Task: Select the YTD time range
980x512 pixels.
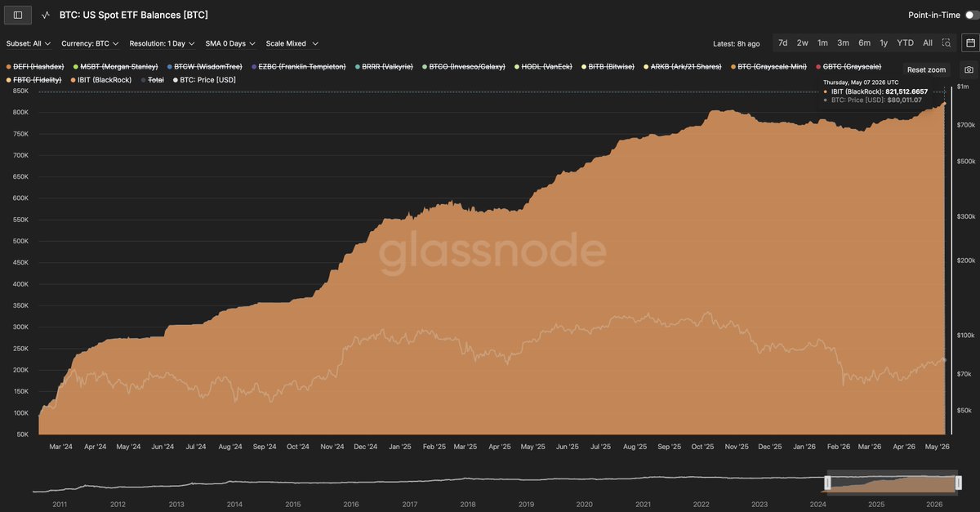Action: pos(905,42)
